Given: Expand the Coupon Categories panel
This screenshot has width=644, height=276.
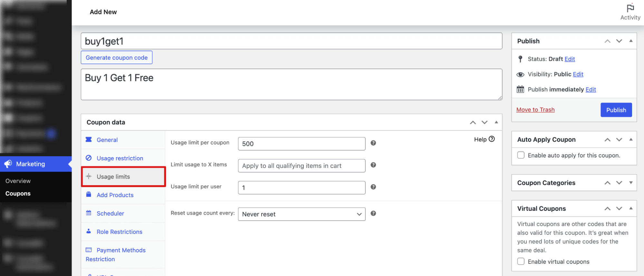Looking at the screenshot, I should coord(631,183).
